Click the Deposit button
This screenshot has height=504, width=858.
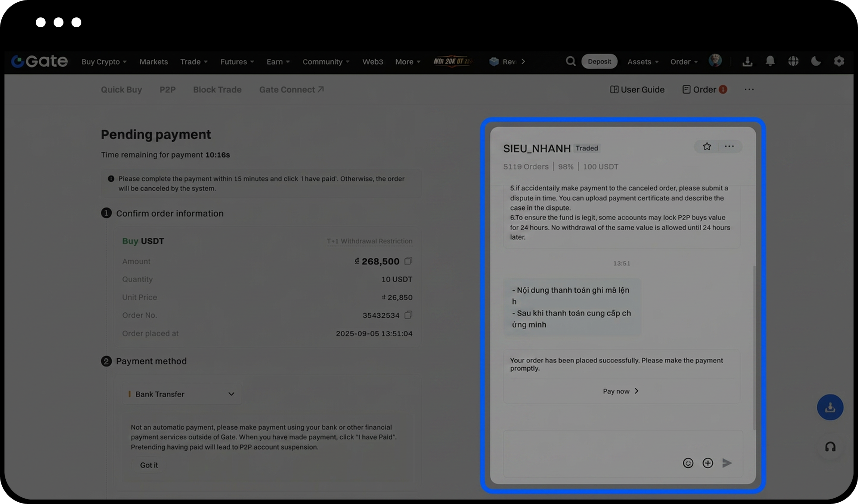click(599, 62)
